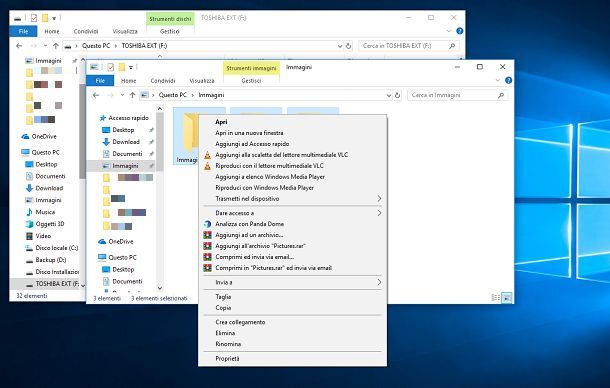Image resolution: width=610 pixels, height=388 pixels.
Task: Click VLC cone beside 'Riproduci con il lettore multimediale VLC'
Action: coord(208,166)
